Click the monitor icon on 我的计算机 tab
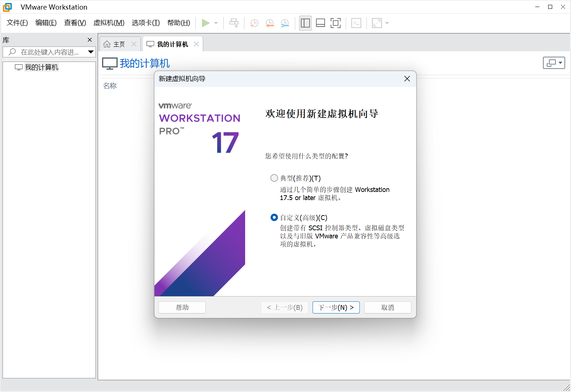Viewport: 571px width, 392px height. click(150, 44)
